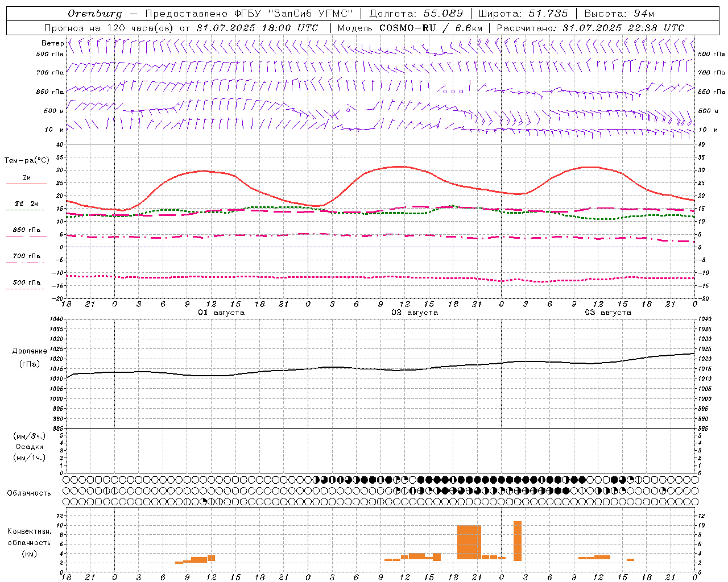Click the widest orange convective cloud bar
Viewport: 728px width, 582px height.
tap(469, 542)
